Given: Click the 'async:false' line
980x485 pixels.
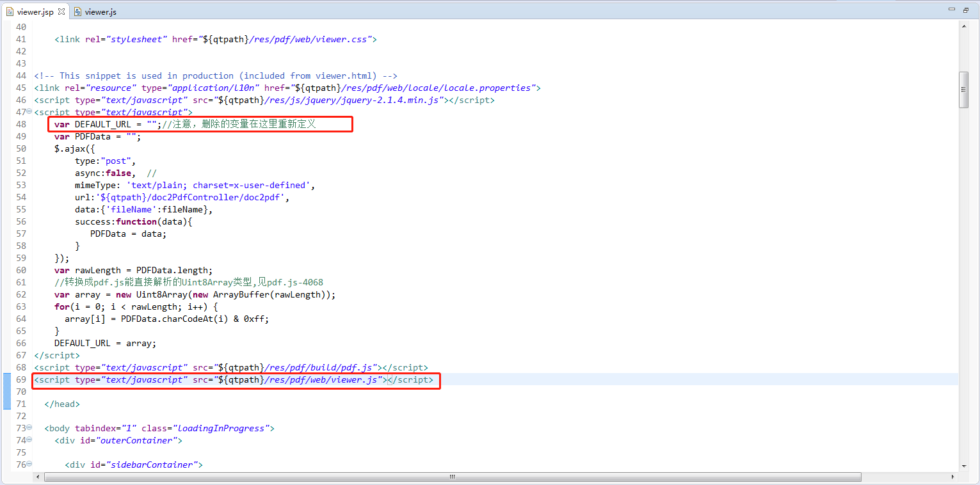Looking at the screenshot, I should coord(116,173).
